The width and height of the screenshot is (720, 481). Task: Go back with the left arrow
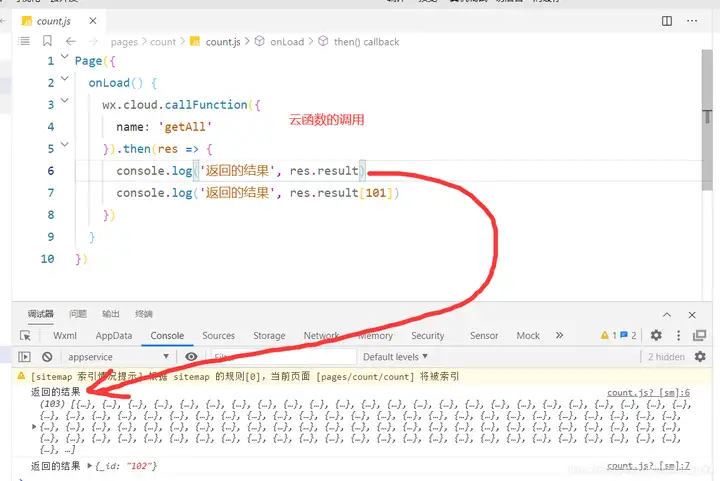click(x=70, y=41)
